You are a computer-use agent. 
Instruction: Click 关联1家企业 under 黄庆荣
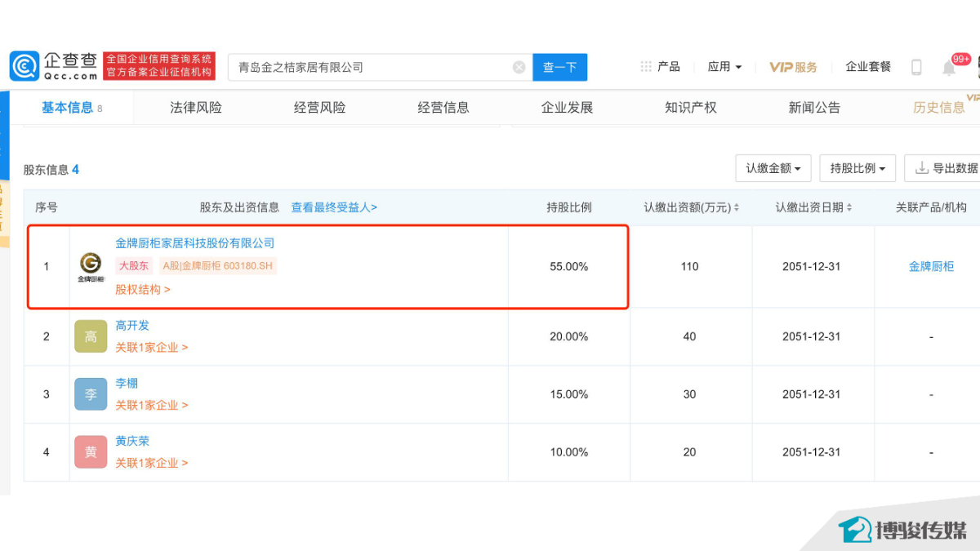152,463
